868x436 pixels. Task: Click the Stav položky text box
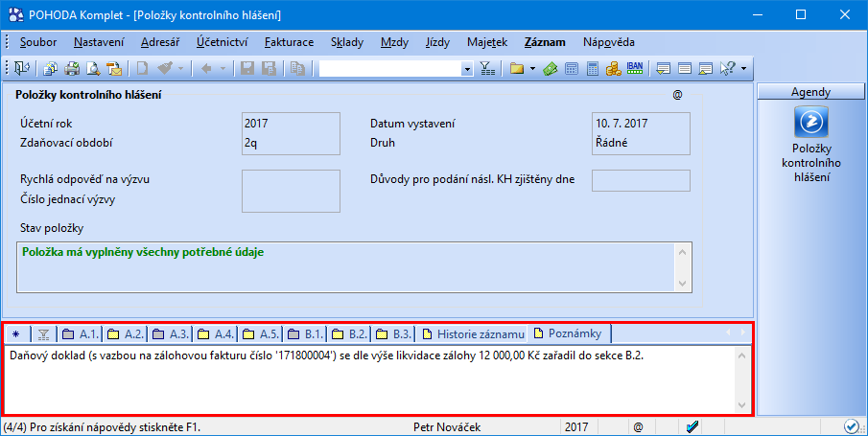coord(354,266)
